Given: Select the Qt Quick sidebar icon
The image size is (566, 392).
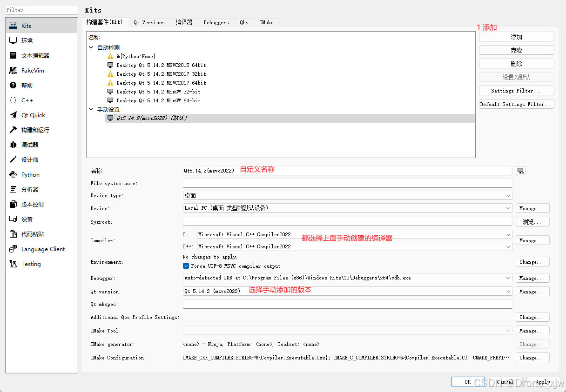Looking at the screenshot, I should (x=13, y=115).
